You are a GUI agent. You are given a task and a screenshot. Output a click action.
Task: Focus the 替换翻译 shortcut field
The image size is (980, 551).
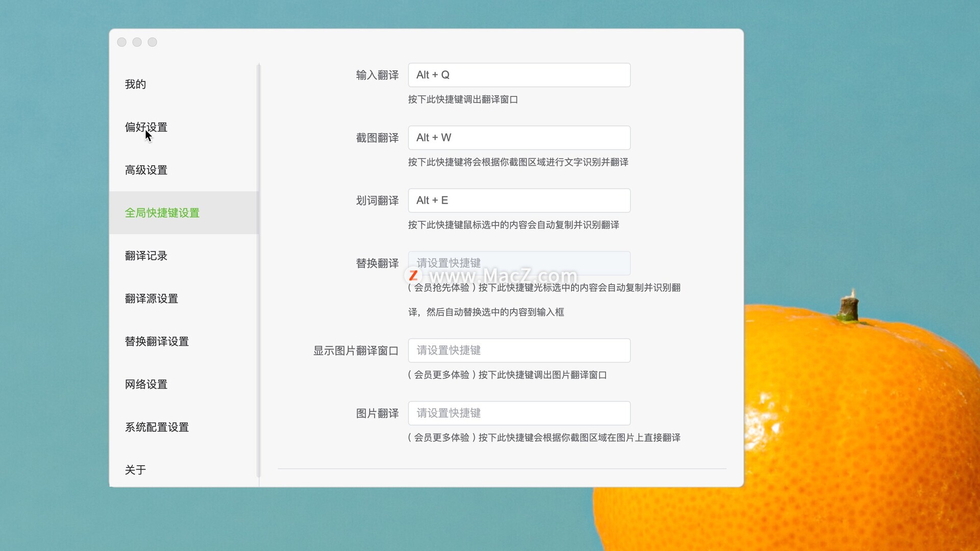[x=519, y=263]
